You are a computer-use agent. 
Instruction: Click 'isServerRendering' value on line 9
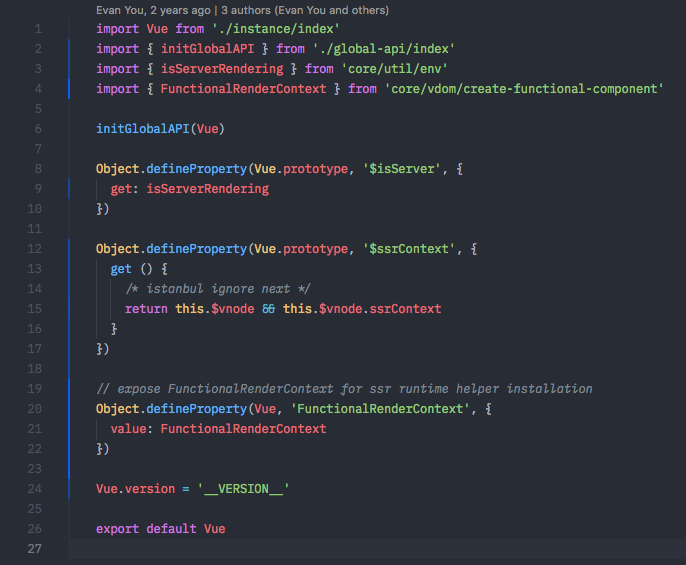tap(207, 189)
